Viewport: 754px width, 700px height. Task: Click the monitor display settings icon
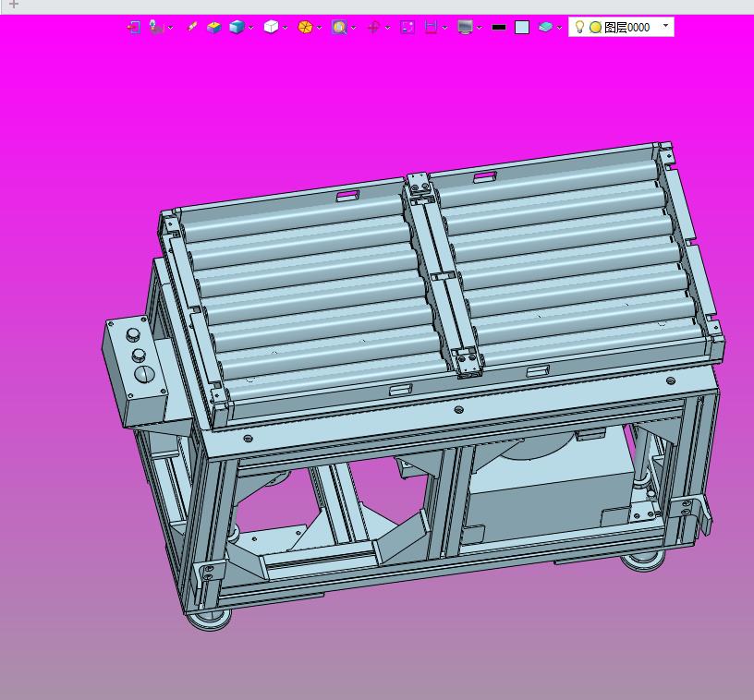465,28
